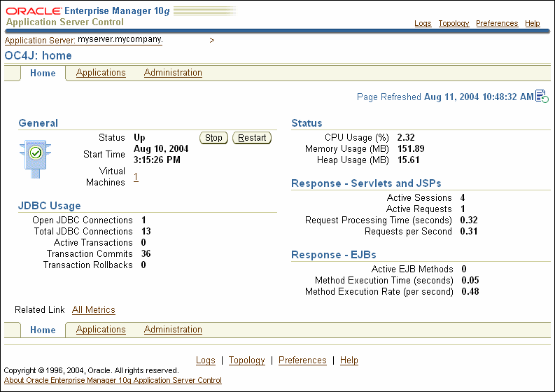555x392 pixels.
Task: Select the bottom Home tab
Action: (x=43, y=330)
